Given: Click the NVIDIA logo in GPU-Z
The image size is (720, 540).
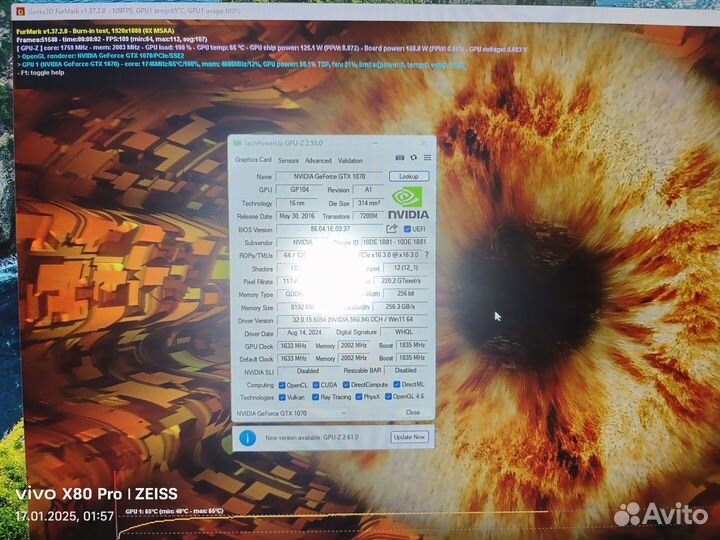Looking at the screenshot, I should [408, 202].
